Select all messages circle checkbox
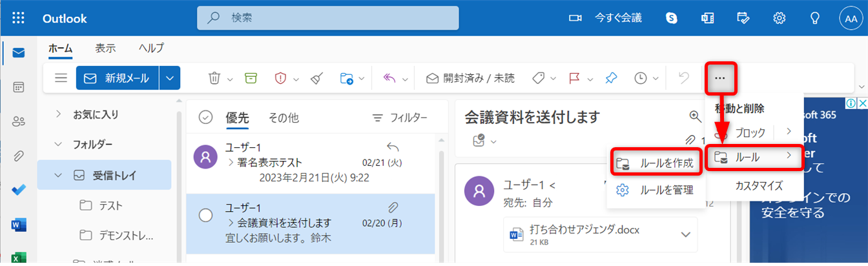The height and width of the screenshot is (266, 868). tap(205, 118)
